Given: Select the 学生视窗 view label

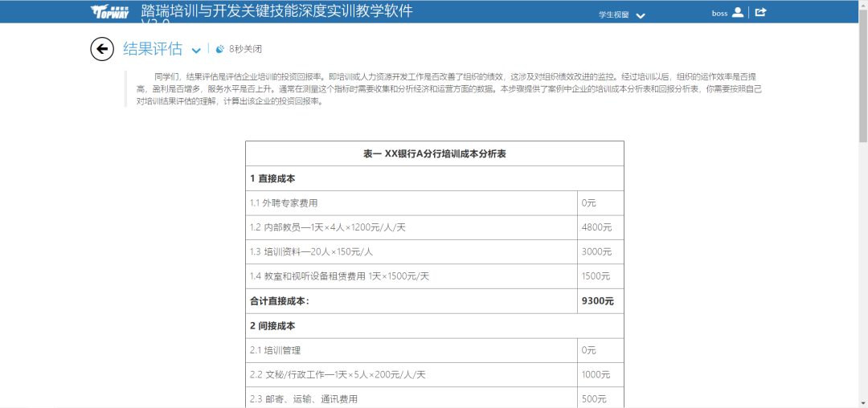Looking at the screenshot, I should click(x=614, y=15).
